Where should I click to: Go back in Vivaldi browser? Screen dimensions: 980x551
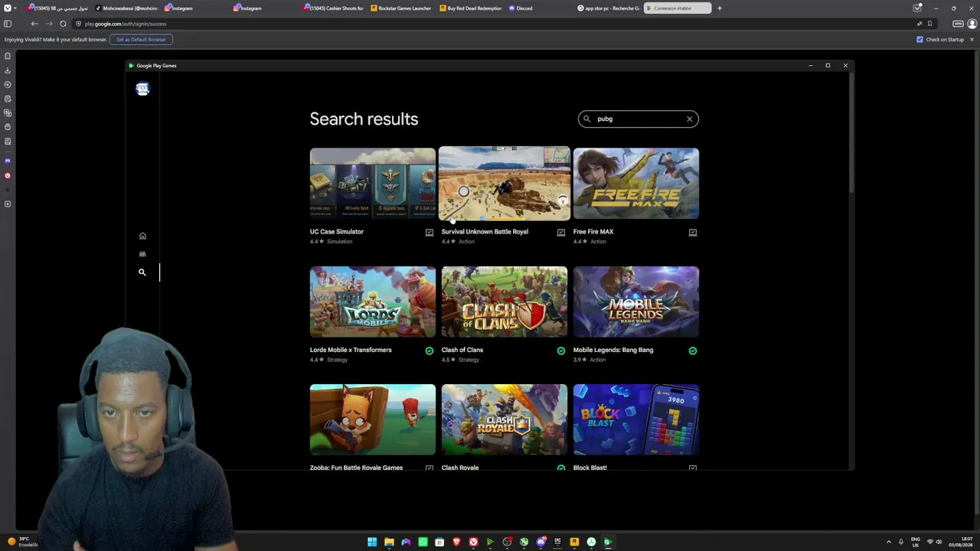34,24
